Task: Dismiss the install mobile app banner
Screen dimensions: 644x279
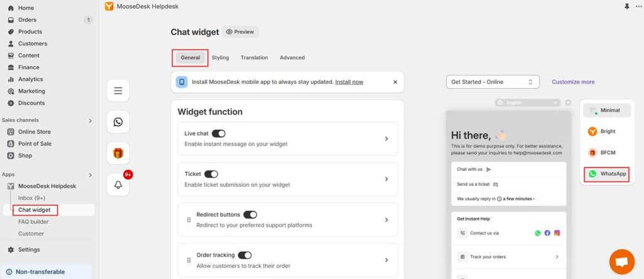Action: tap(395, 82)
